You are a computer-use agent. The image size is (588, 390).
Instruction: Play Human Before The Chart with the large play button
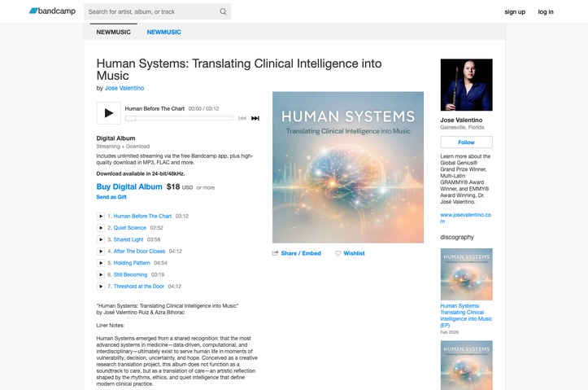point(109,113)
